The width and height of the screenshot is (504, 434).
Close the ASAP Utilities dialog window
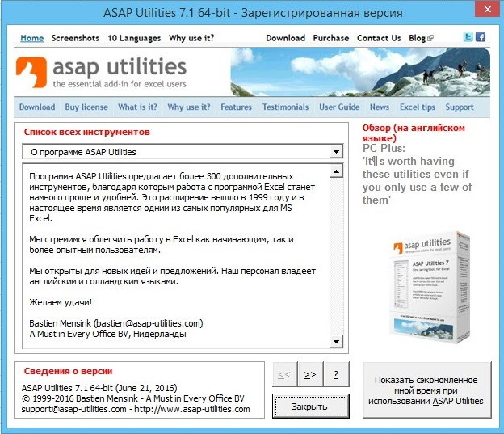487,10
